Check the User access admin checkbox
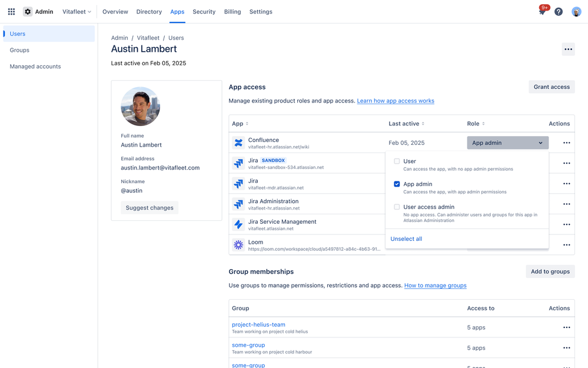This screenshot has height=368, width=588. click(x=397, y=207)
